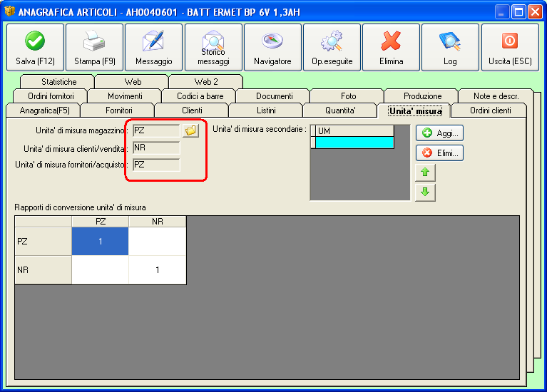The width and height of the screenshot is (547, 392).
Task: Move secondary unit down with green arrow
Action: coord(425,192)
